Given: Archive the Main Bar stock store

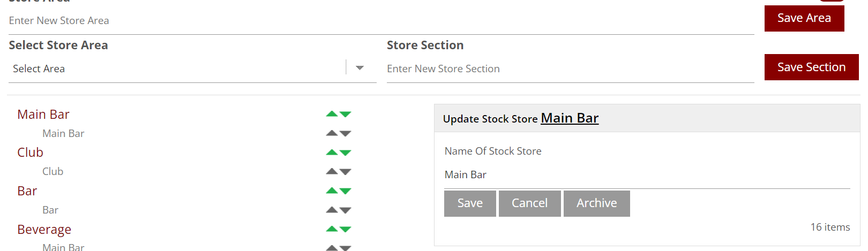Looking at the screenshot, I should pos(596,203).
